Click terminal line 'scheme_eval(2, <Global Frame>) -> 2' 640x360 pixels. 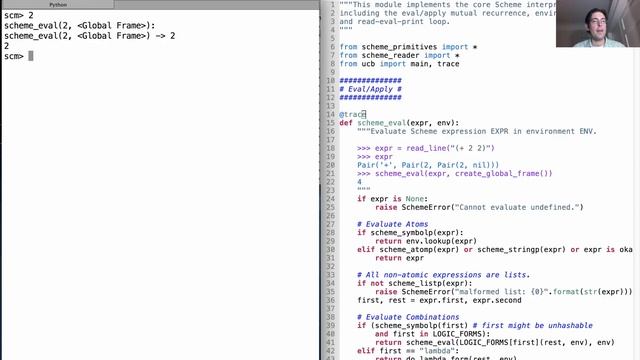[x=90, y=36]
